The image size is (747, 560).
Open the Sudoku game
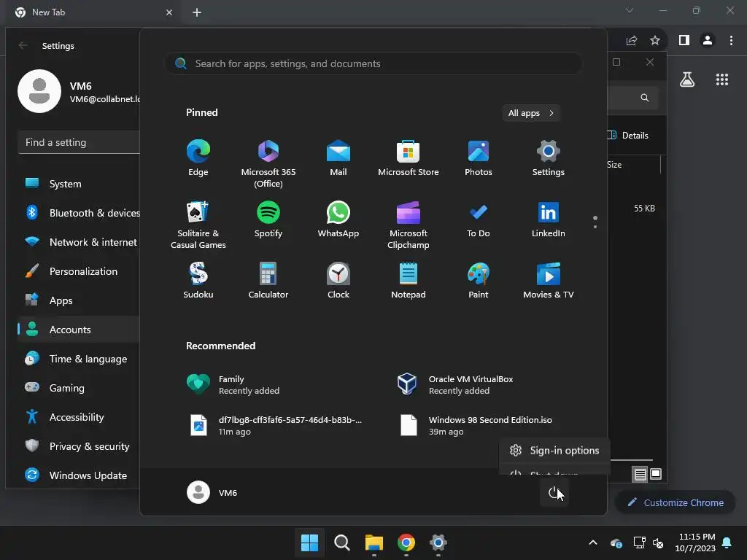pos(198,281)
